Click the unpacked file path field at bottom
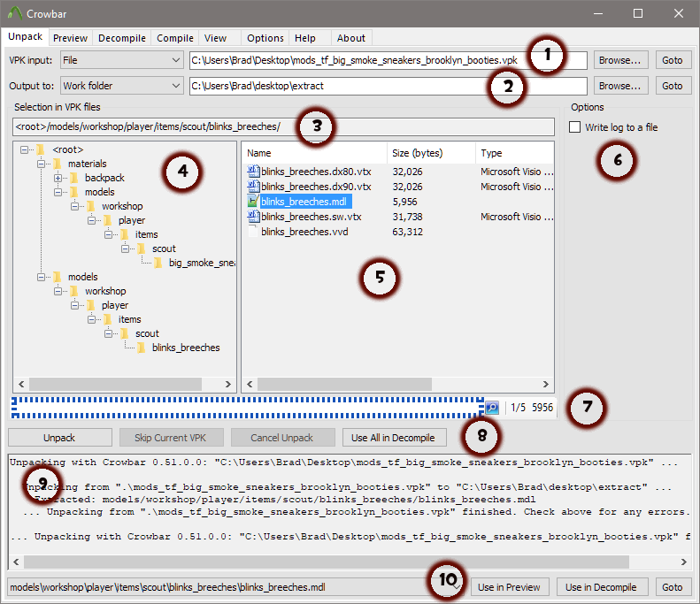The image size is (700, 604). (235, 587)
